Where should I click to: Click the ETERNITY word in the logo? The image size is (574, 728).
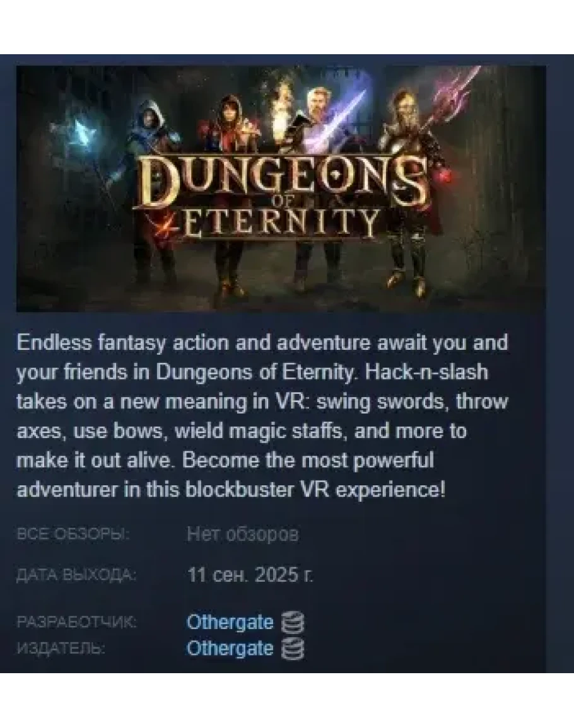tap(278, 223)
